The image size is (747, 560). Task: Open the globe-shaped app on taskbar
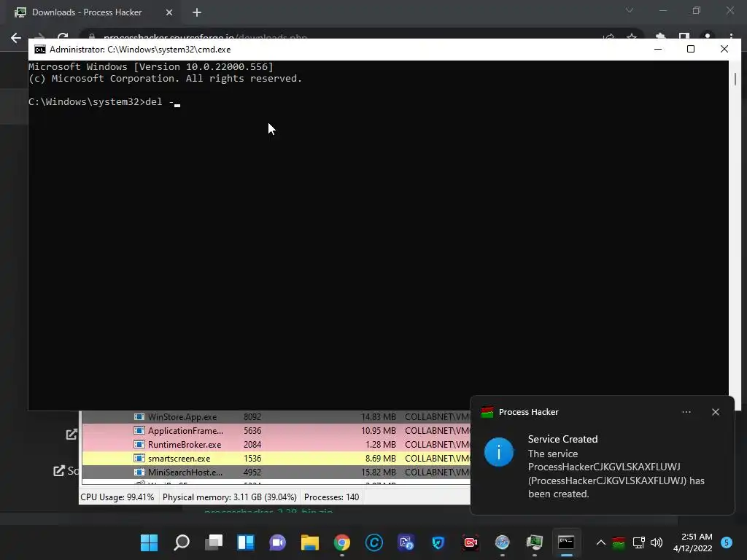click(x=502, y=542)
